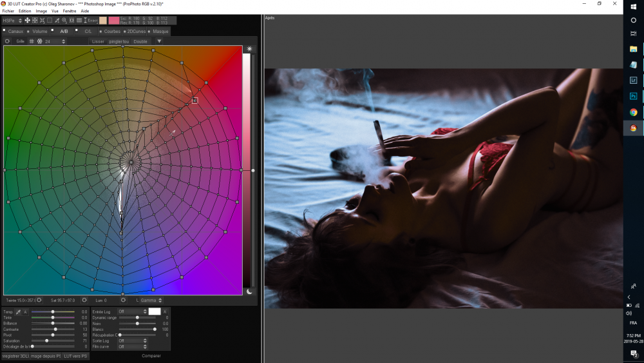Click the LUT vers PS button
The height and width of the screenshot is (363, 644).
[76, 356]
